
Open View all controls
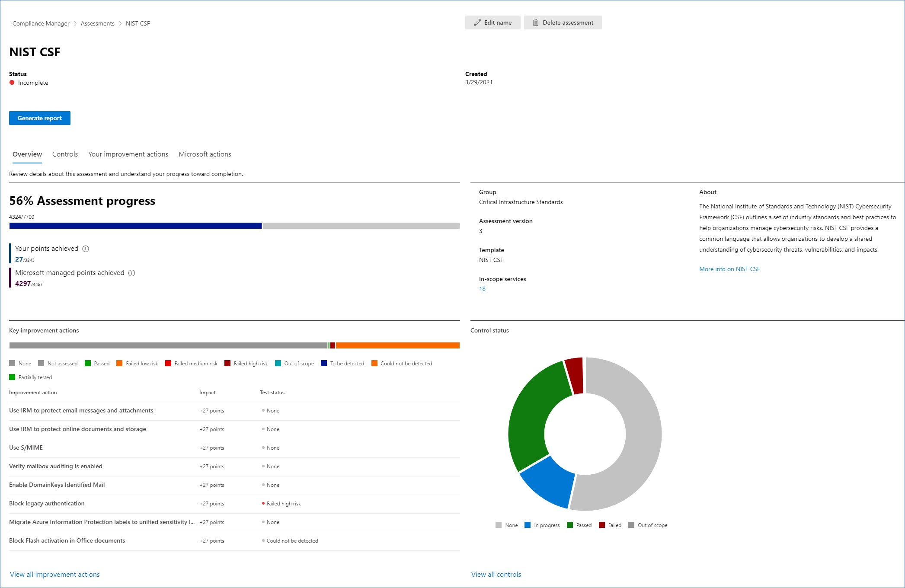[495, 574]
